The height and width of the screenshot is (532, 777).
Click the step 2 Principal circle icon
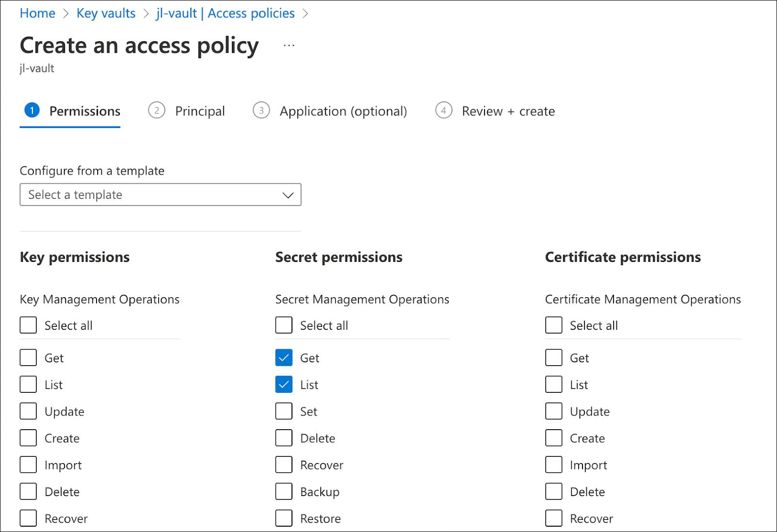[157, 111]
